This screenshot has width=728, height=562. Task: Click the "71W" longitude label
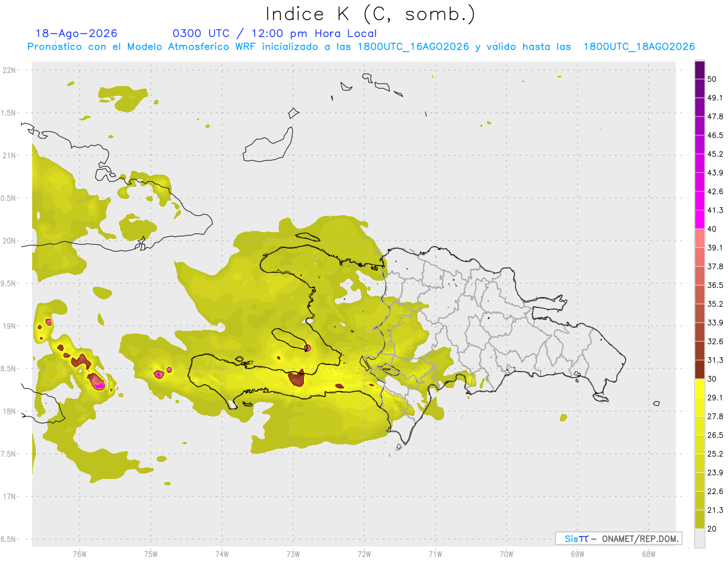point(435,554)
